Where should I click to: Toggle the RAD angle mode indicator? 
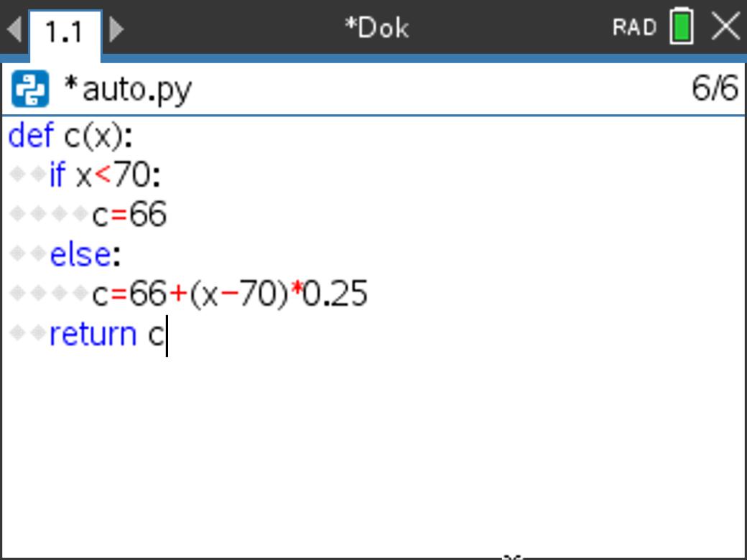pos(634,28)
